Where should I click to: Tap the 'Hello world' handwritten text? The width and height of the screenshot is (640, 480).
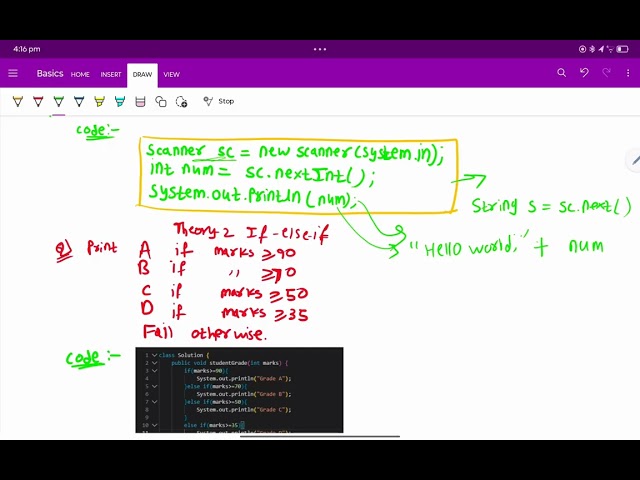coord(469,247)
